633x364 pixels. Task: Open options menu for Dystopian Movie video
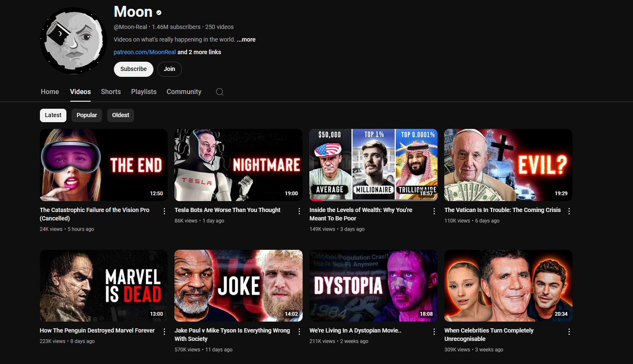click(434, 332)
